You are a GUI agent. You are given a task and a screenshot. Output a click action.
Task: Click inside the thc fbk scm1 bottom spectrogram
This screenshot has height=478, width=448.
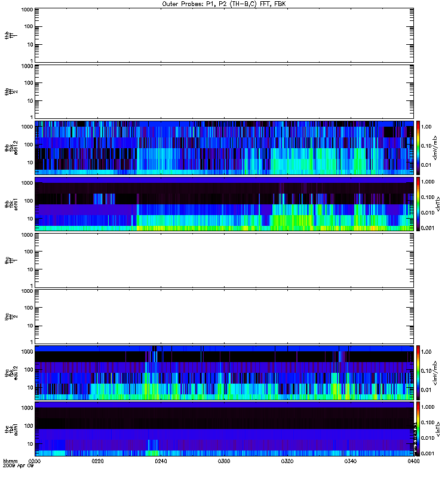(x=224, y=429)
